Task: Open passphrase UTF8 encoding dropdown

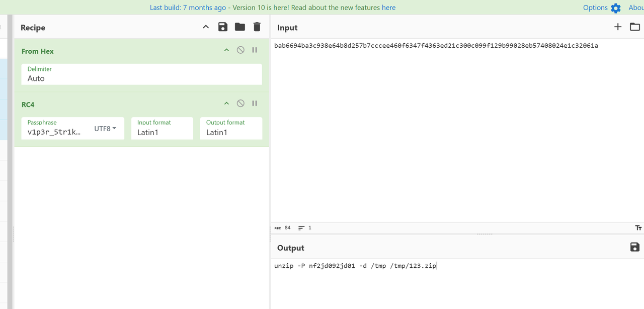Action: tap(105, 129)
